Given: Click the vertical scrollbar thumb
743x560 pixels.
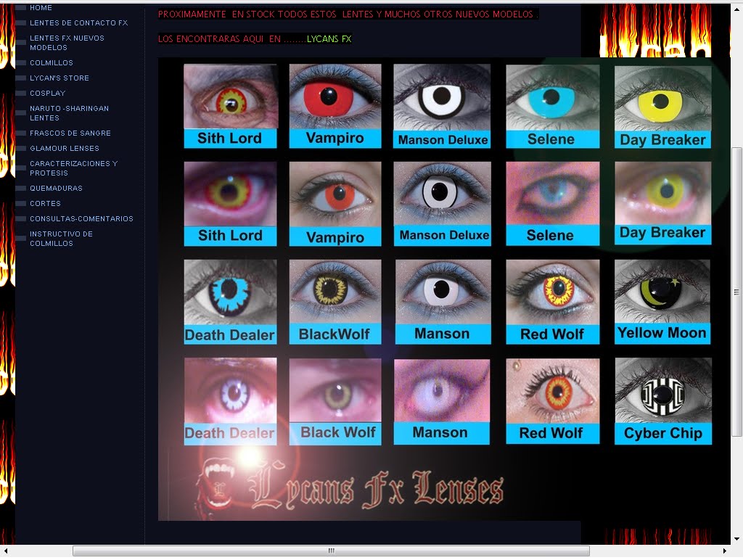Looking at the screenshot, I should [x=736, y=292].
